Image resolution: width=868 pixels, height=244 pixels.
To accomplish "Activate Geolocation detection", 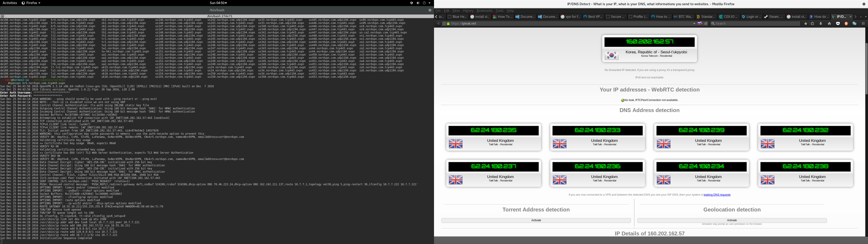I will tap(732, 221).
